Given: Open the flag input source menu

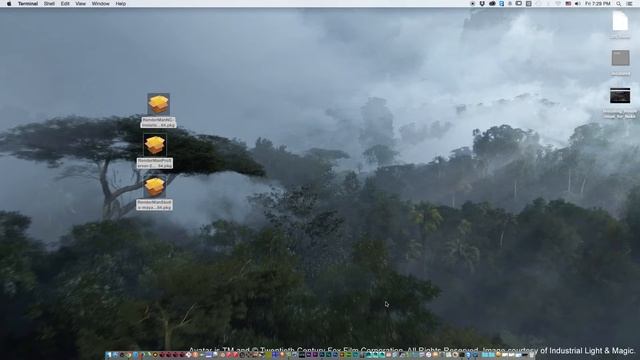Looking at the screenshot, I should click(x=568, y=4).
